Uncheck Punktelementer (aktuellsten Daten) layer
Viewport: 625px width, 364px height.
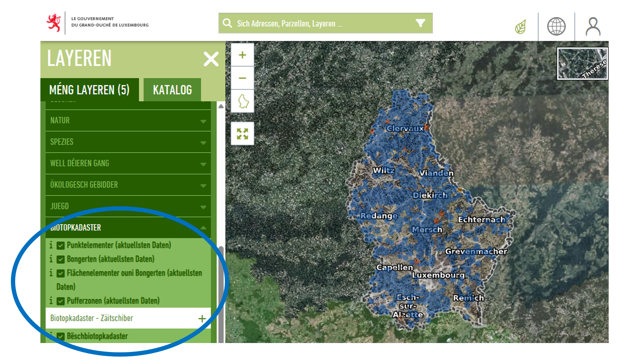(61, 246)
